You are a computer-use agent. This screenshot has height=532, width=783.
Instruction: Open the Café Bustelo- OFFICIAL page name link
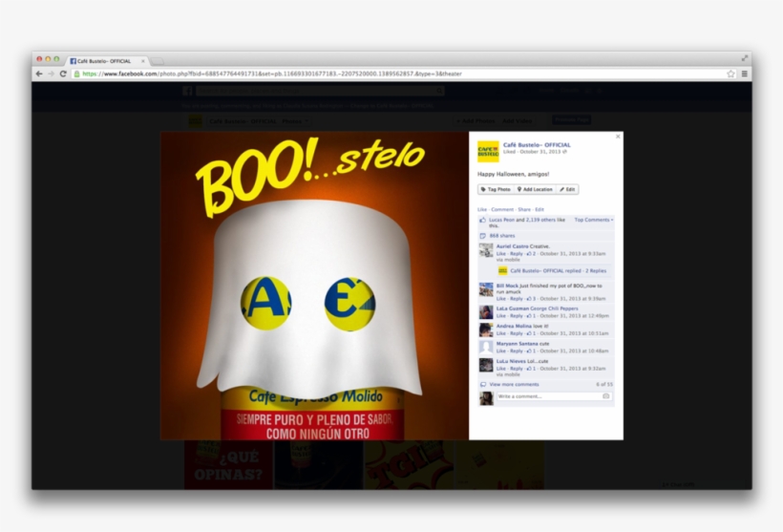(537, 145)
